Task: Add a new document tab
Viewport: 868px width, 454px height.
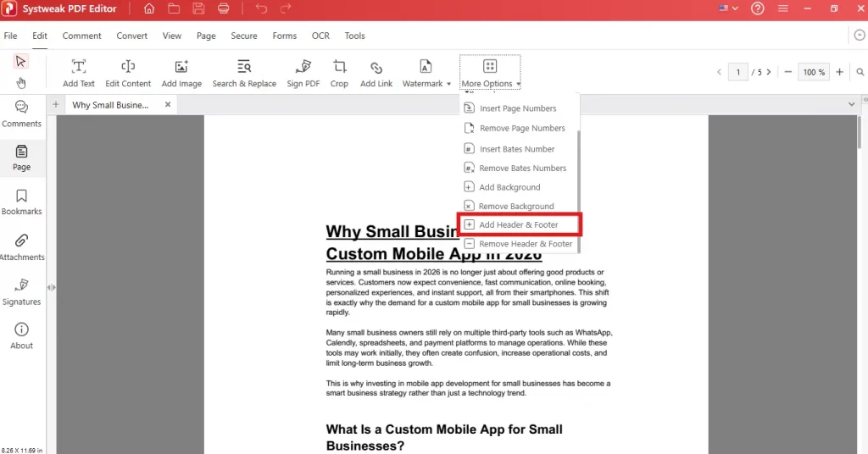Action: [x=55, y=104]
